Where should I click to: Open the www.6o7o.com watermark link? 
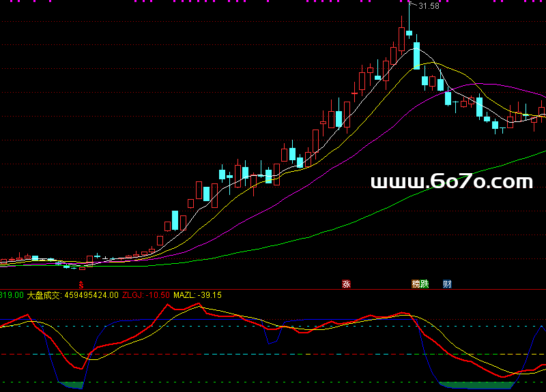click(x=451, y=181)
